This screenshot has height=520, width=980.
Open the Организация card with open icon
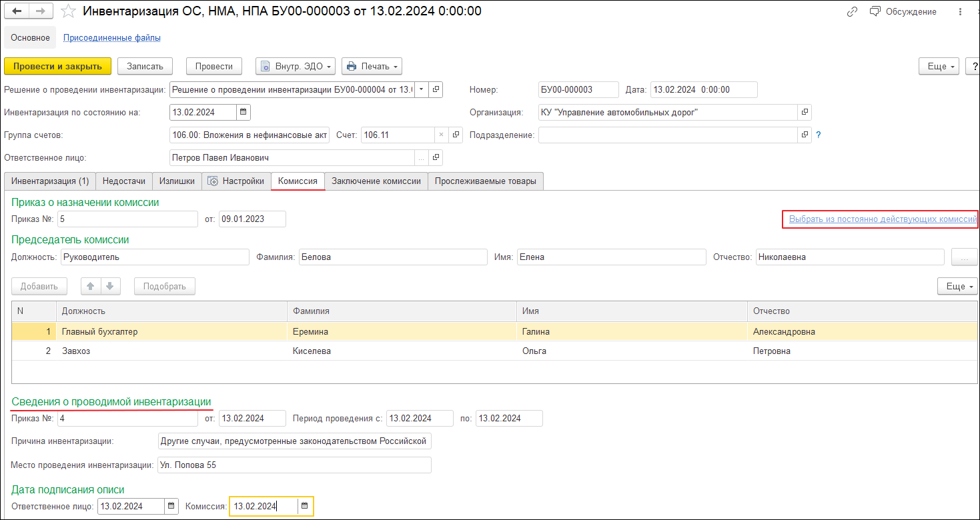[805, 112]
